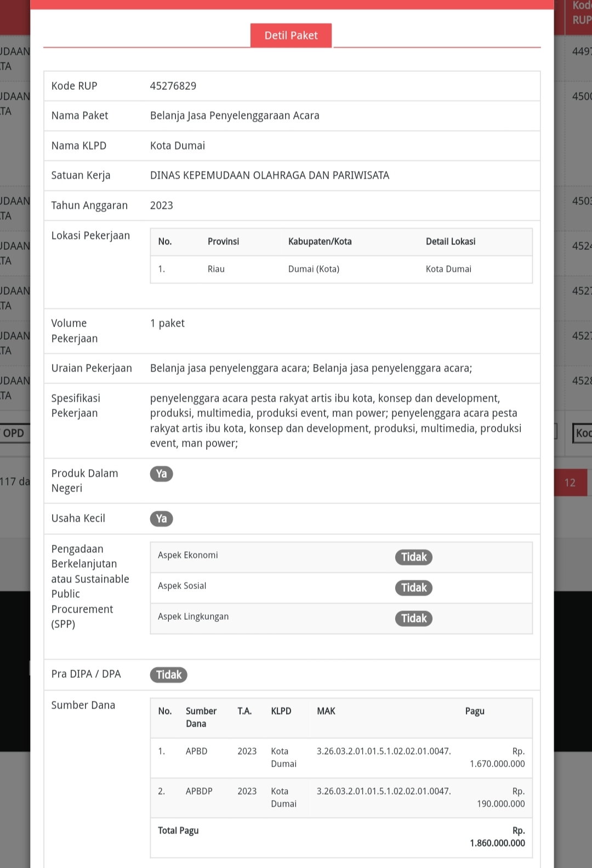
Task: Go to page 12 in pagination
Action: tap(570, 483)
